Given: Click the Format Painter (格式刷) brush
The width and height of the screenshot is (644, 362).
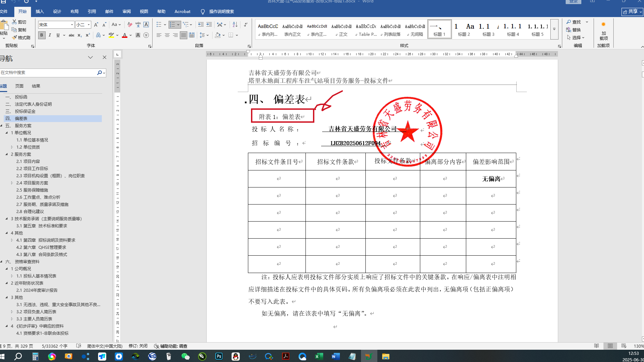Looking at the screenshot, I should [x=21, y=37].
